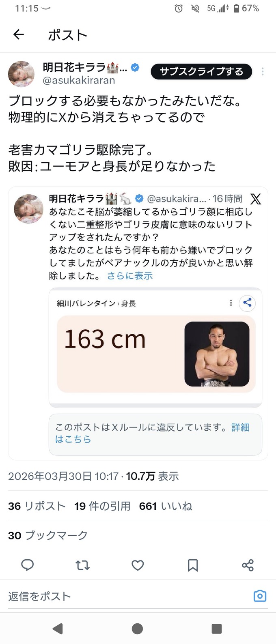This screenshot has height=644, width=276.
Task: Tap the サブスクライブする button
Action: (x=201, y=71)
